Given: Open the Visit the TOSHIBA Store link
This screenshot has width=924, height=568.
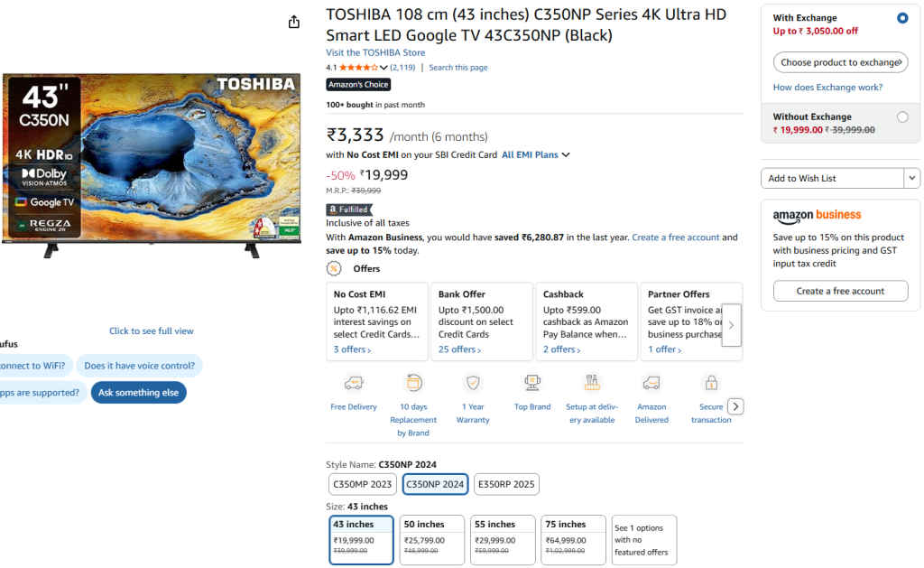Looking at the screenshot, I should click(x=373, y=52).
